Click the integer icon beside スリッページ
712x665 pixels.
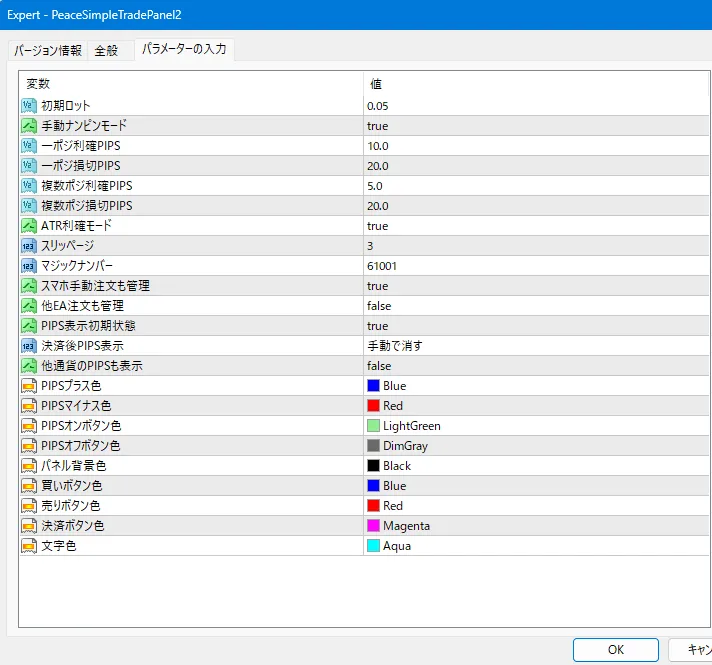point(29,246)
